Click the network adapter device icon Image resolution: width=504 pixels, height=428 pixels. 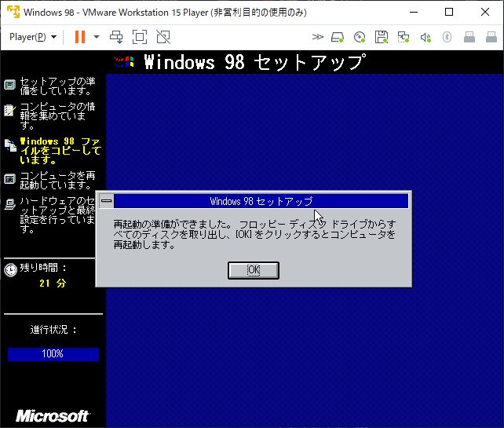(x=404, y=37)
